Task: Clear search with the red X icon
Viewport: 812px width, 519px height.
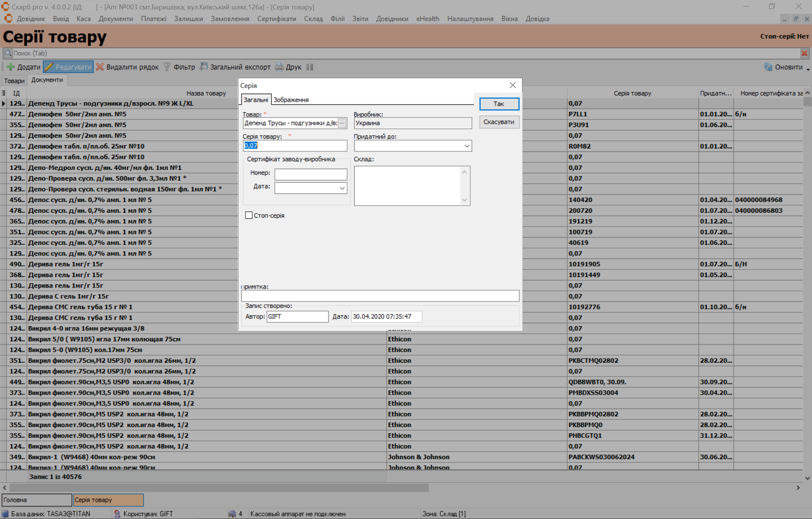Action: point(804,53)
